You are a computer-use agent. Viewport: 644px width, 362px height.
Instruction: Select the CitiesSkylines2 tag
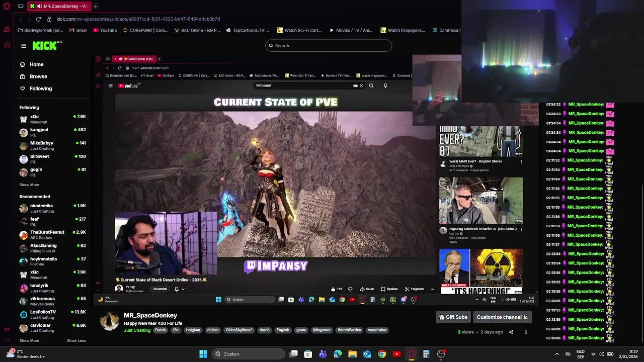pos(239,330)
